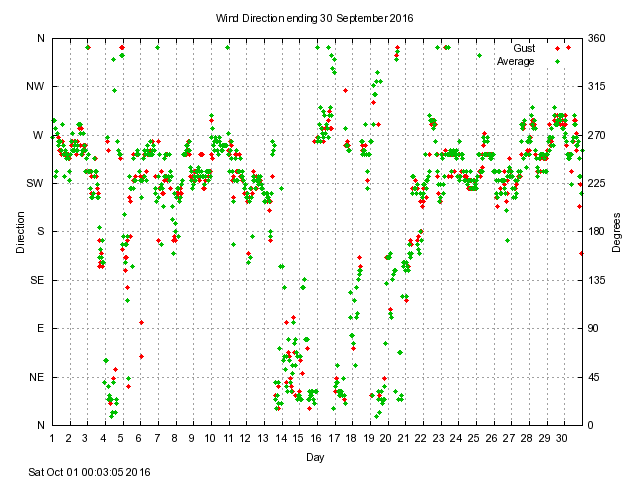This screenshot has width=640, height=480.
Task: Click day '1' on the x-axis
Action: coord(52,438)
